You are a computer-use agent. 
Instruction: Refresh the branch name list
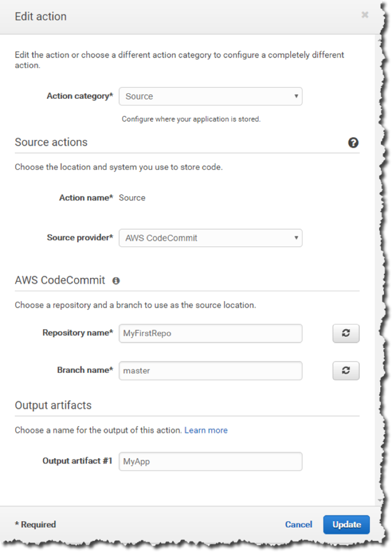[x=346, y=370]
